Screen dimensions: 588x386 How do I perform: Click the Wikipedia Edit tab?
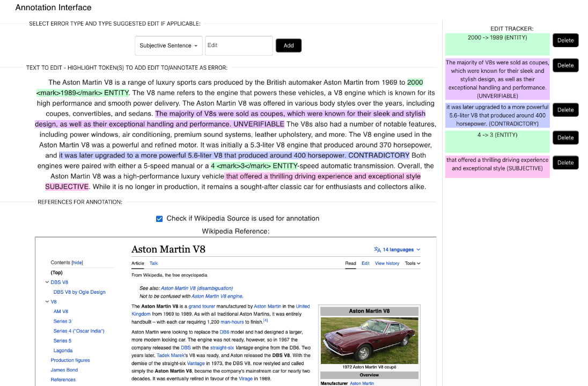(365, 263)
